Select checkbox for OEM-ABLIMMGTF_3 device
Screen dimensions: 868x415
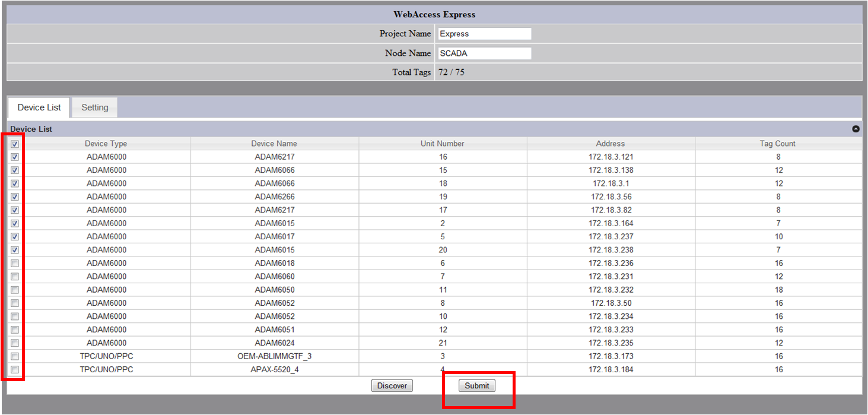point(15,356)
